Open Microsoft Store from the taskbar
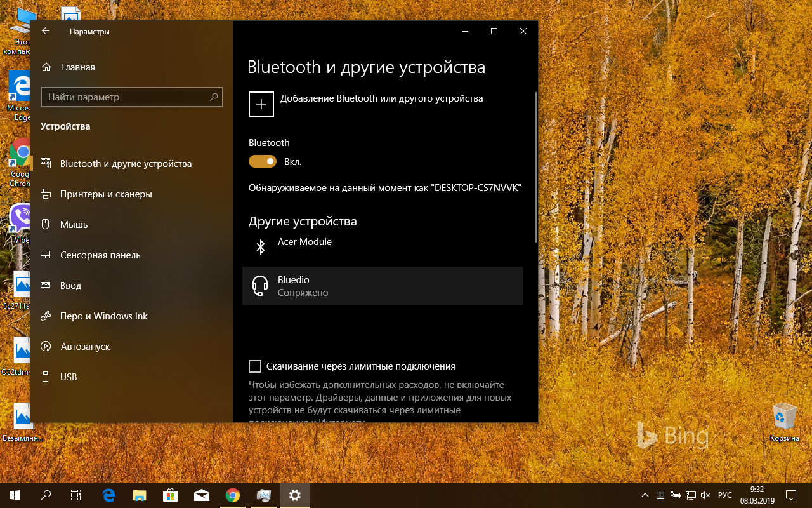Screen dimensions: 812x508 pos(171,495)
